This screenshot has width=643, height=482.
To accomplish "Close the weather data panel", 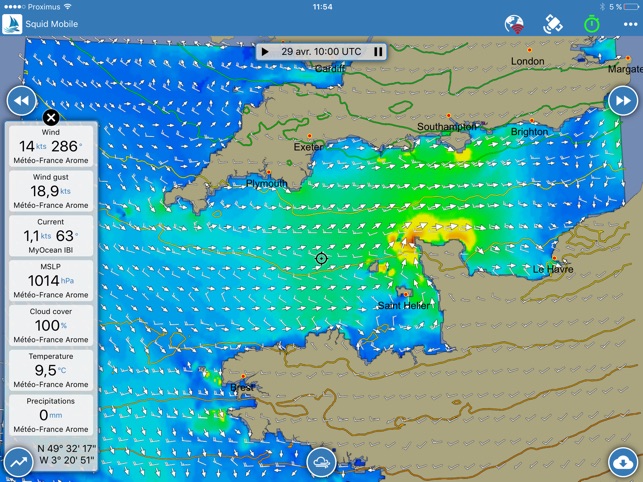I will click(51, 118).
